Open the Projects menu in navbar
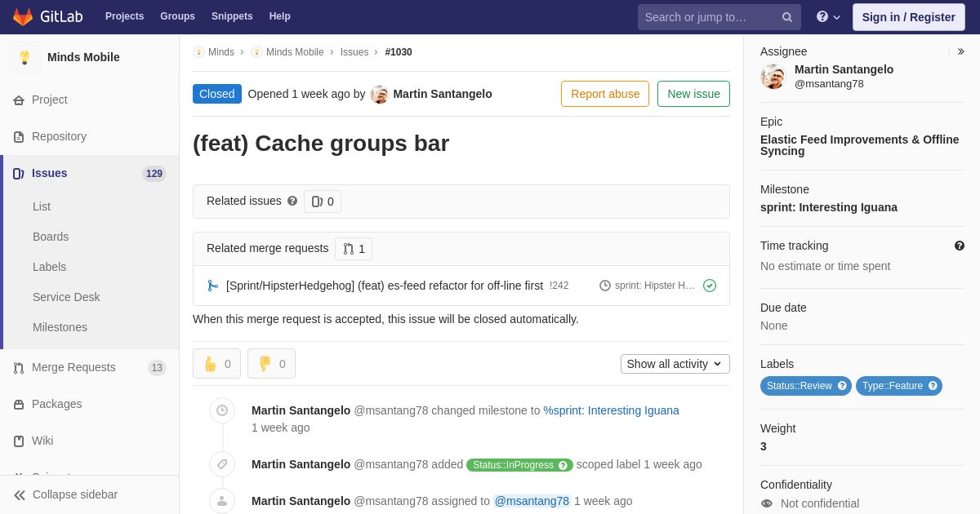This screenshot has height=514, width=980. click(124, 16)
